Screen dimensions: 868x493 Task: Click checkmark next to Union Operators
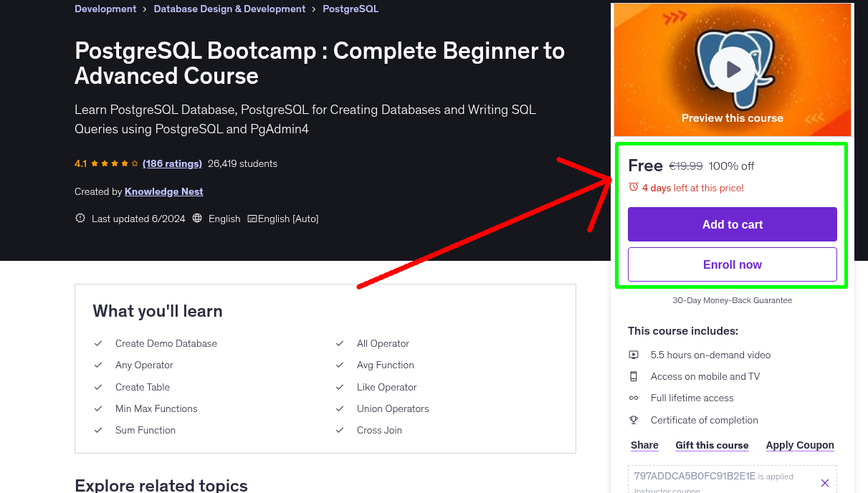coord(340,408)
